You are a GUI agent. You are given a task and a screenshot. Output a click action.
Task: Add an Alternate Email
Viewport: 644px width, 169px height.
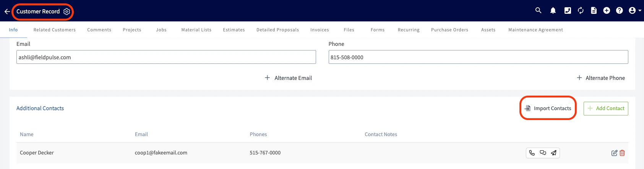[x=289, y=78]
